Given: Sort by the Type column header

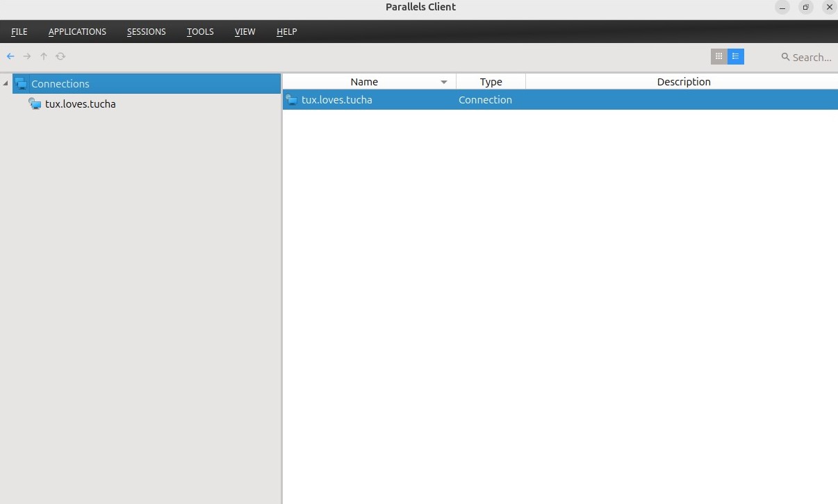Looking at the screenshot, I should click(491, 81).
